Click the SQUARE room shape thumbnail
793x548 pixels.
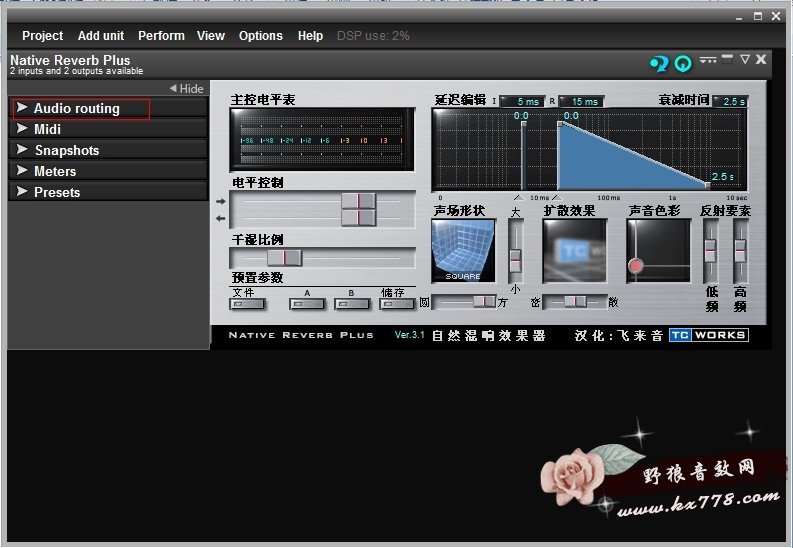463,251
